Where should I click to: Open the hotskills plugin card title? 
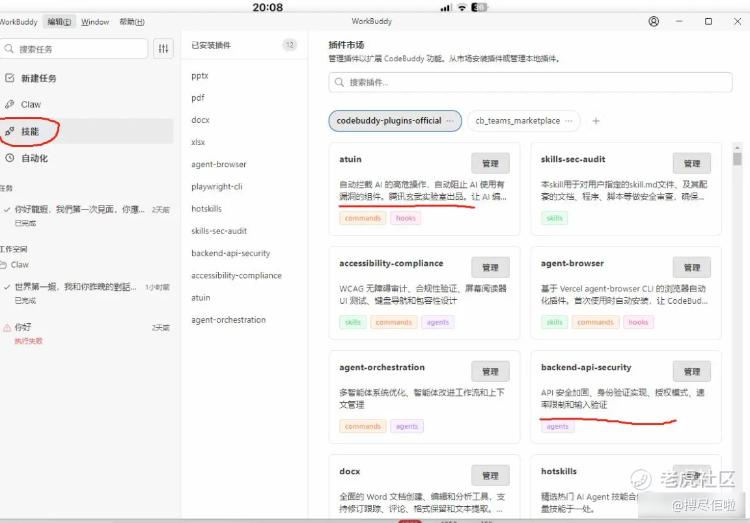[x=559, y=471]
